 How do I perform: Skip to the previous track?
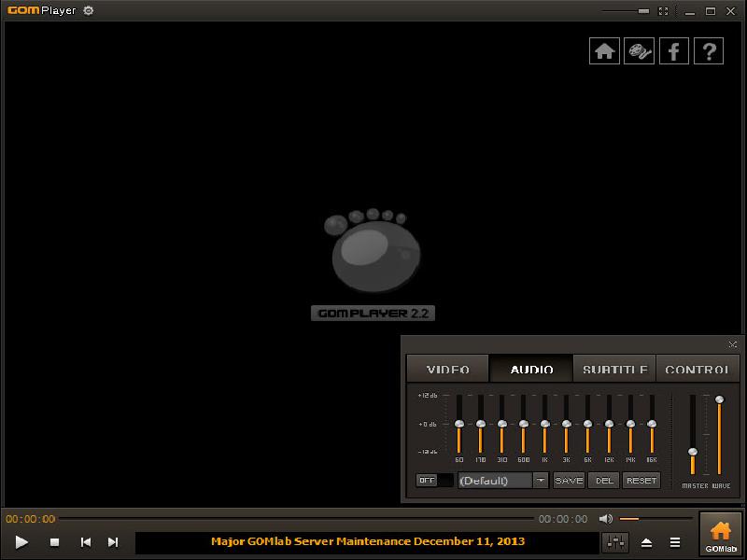[86, 542]
